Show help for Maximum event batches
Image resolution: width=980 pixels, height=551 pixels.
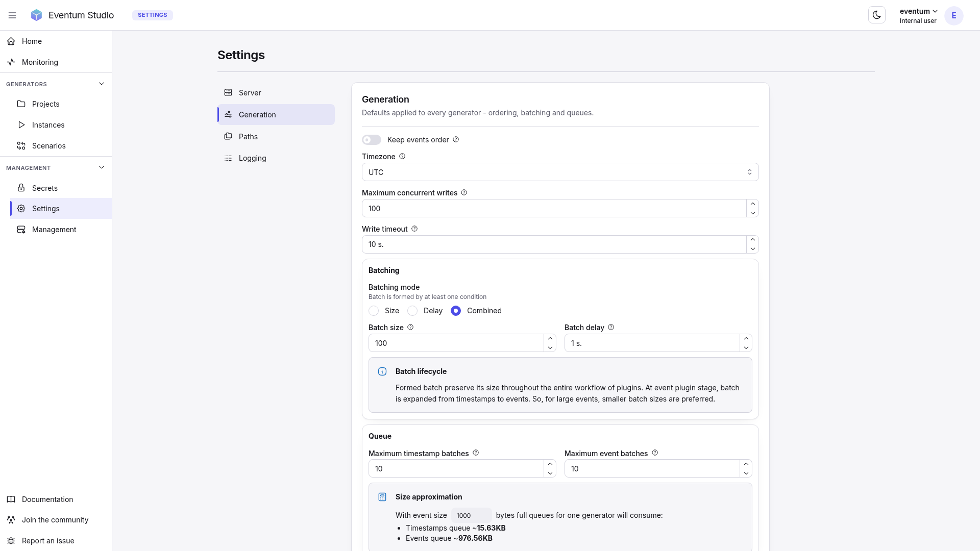pyautogui.click(x=655, y=453)
